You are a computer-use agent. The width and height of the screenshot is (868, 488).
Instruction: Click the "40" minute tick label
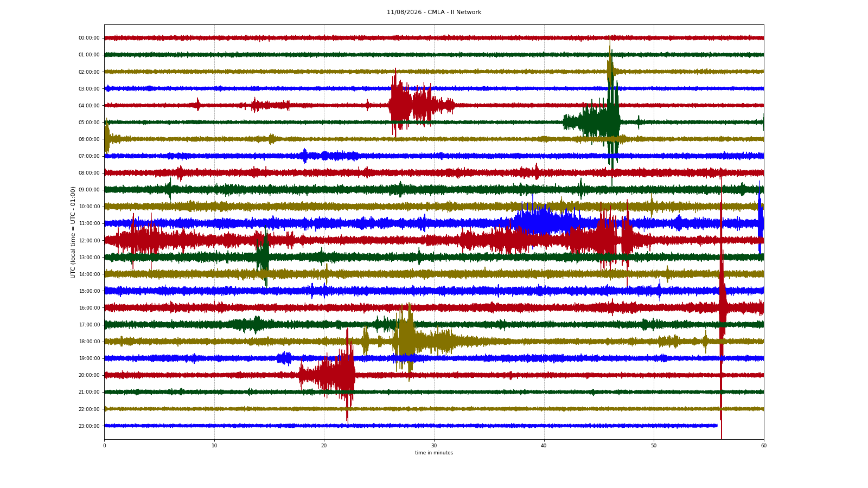coord(544,446)
